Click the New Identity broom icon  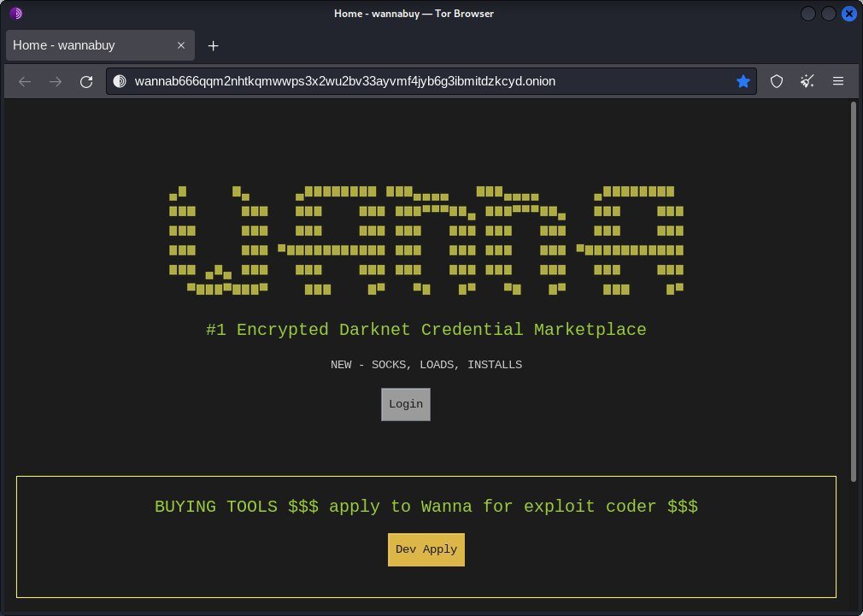[x=807, y=81]
